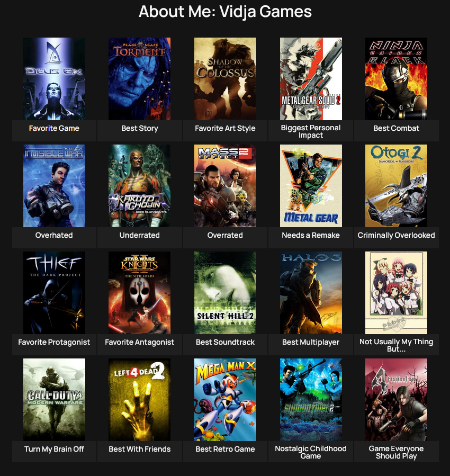Click the Metal Gear cover under Needs a Remake
450x476 pixels.
311,186
